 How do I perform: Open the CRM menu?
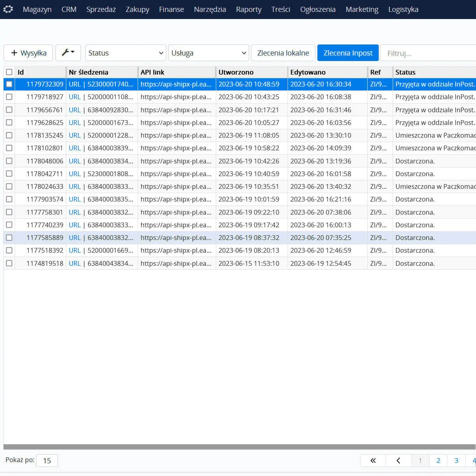[69, 9]
